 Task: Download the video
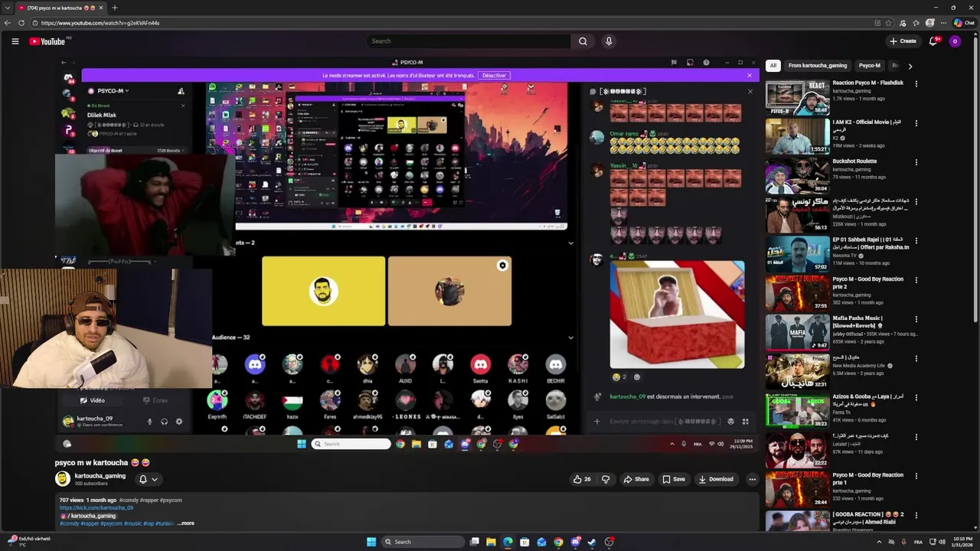(x=716, y=479)
